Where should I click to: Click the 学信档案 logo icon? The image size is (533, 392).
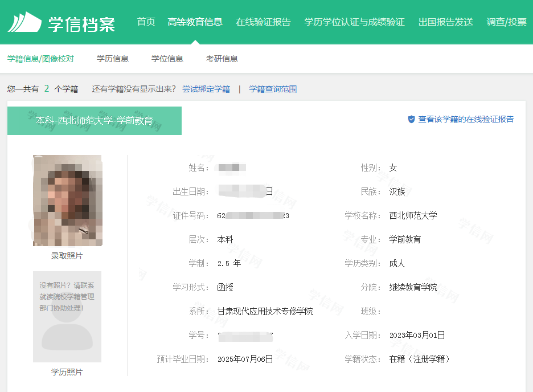[24, 22]
